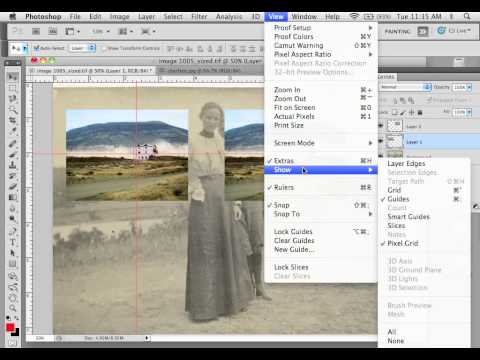This screenshot has height=360, width=480.
Task: Open the Fill slider arrow
Action: pyautogui.click(x=469, y=112)
